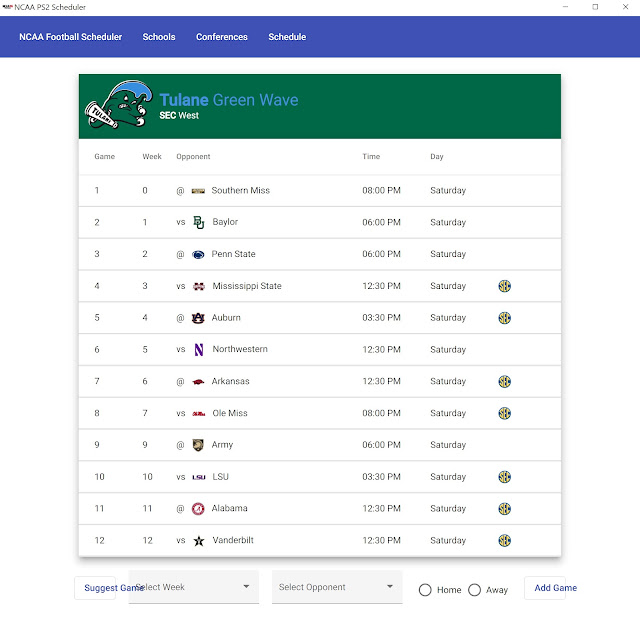
Task: Click the Ole Miss team logo
Action: click(199, 414)
